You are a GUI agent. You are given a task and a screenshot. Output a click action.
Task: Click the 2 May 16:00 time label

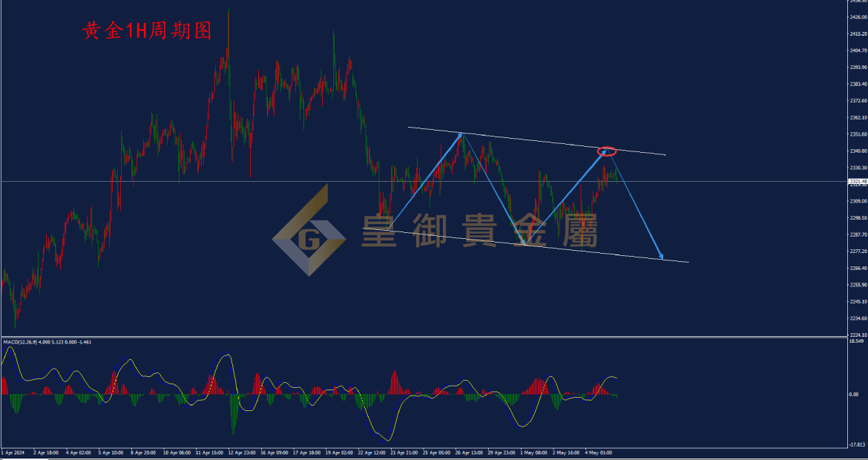[x=567, y=453]
